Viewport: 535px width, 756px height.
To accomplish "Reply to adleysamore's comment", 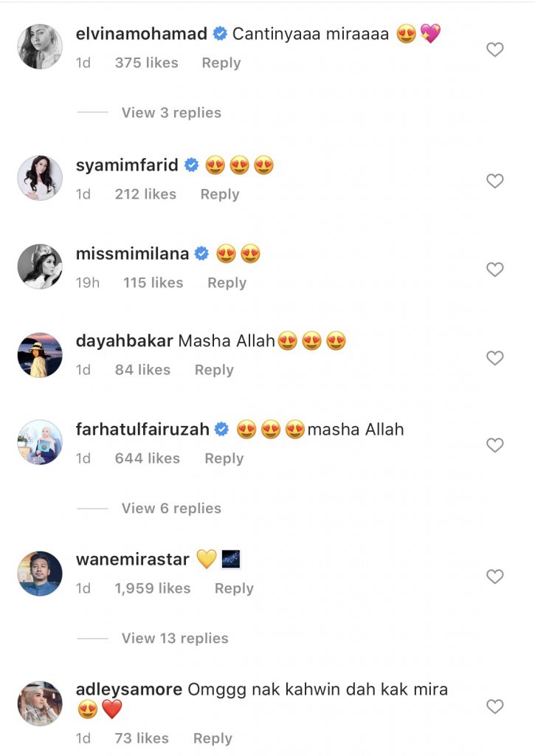I will 213,738.
